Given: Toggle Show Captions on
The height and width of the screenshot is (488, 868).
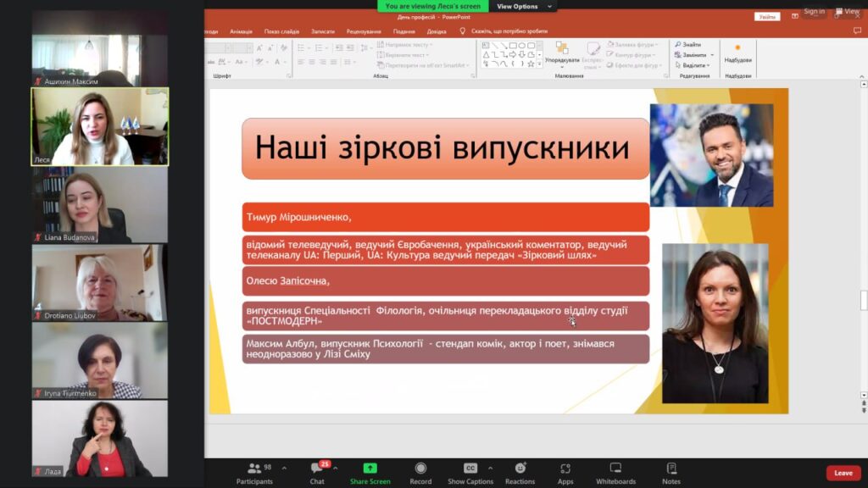Looking at the screenshot, I should click(x=470, y=473).
